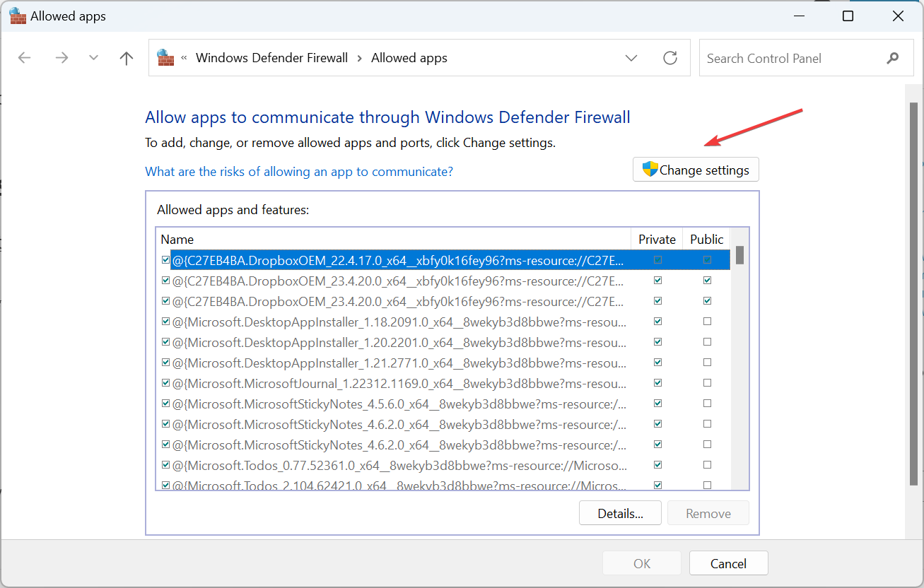The image size is (924, 588).
Task: Toggle name checkbox for DesktopAppInstaller_1.18.2091.0
Action: 165,322
